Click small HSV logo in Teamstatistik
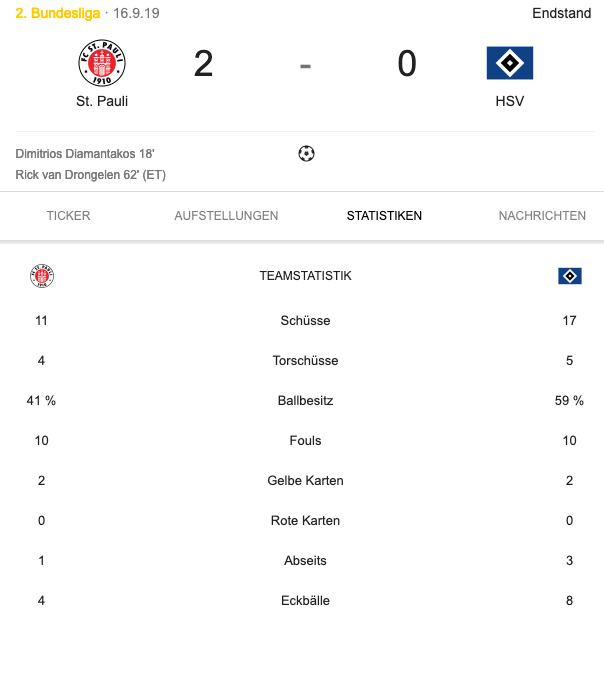 pos(570,276)
